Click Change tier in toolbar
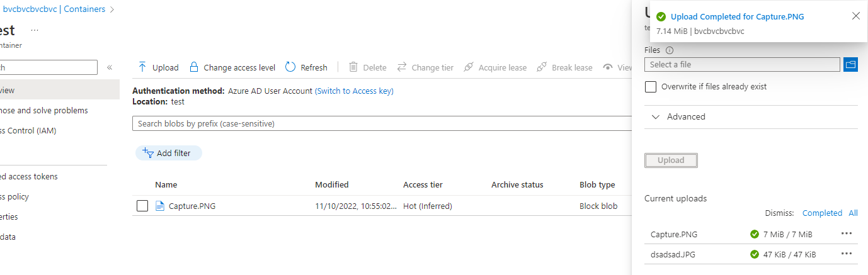Screen dimensions: 868x275 (x=425, y=67)
